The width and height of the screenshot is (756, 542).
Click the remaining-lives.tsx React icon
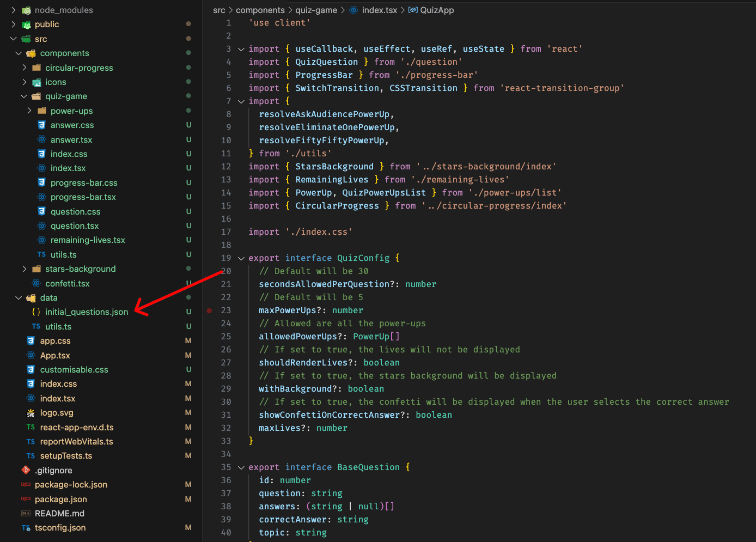(41, 240)
